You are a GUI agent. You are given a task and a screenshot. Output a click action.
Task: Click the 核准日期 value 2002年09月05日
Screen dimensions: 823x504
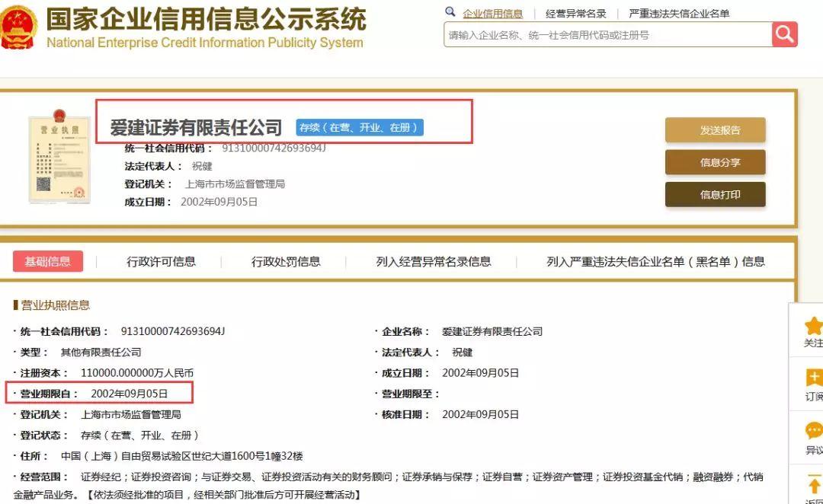point(480,414)
